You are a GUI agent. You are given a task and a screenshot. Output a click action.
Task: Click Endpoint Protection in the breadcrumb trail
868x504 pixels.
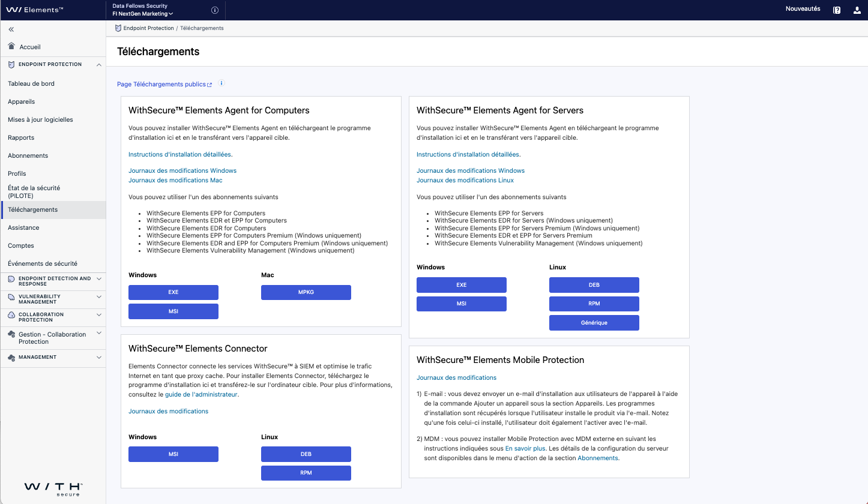click(x=149, y=28)
